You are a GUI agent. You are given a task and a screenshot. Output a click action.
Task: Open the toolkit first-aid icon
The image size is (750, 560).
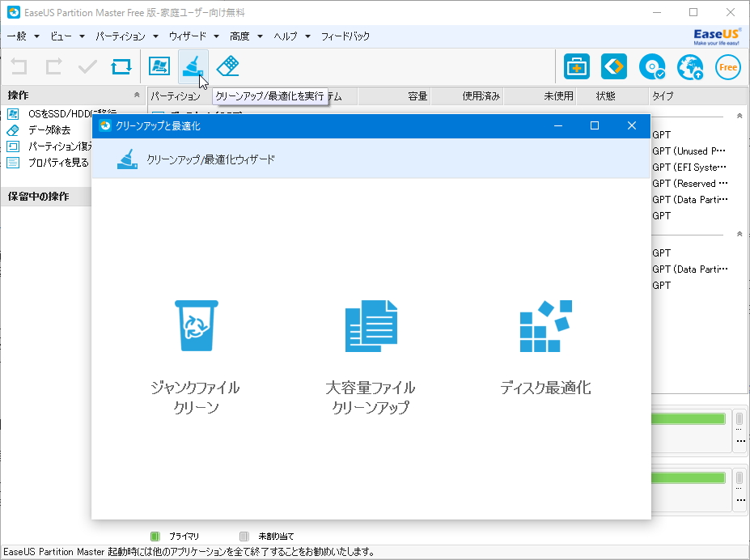(576, 67)
